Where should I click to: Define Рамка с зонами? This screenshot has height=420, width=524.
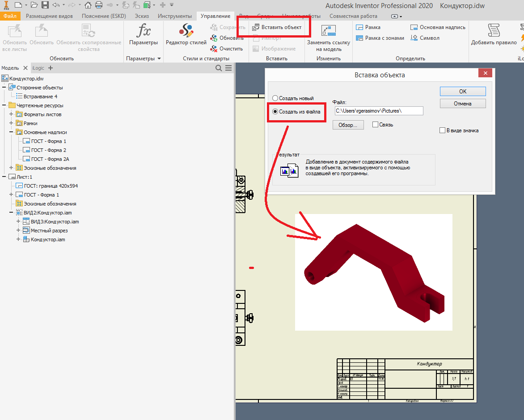(380, 38)
